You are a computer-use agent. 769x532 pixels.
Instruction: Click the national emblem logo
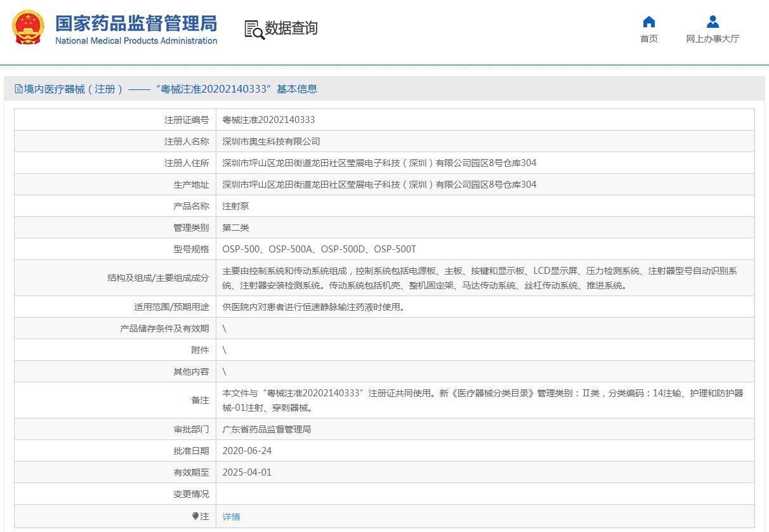29,29
